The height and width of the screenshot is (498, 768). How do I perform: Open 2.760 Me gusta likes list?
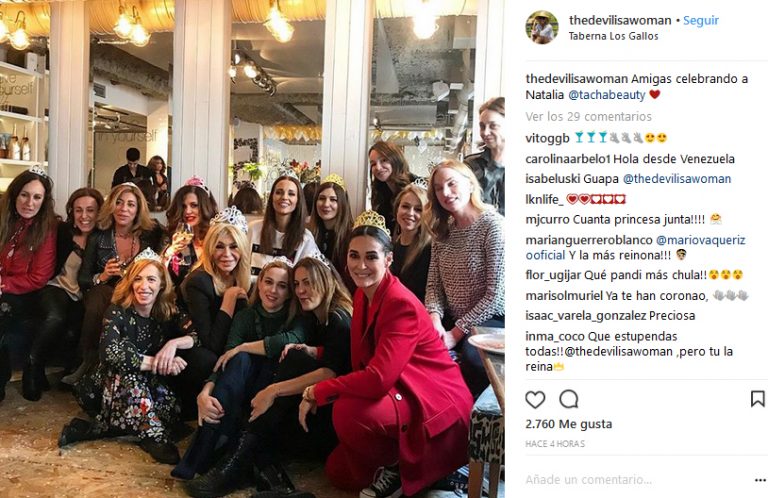569,424
